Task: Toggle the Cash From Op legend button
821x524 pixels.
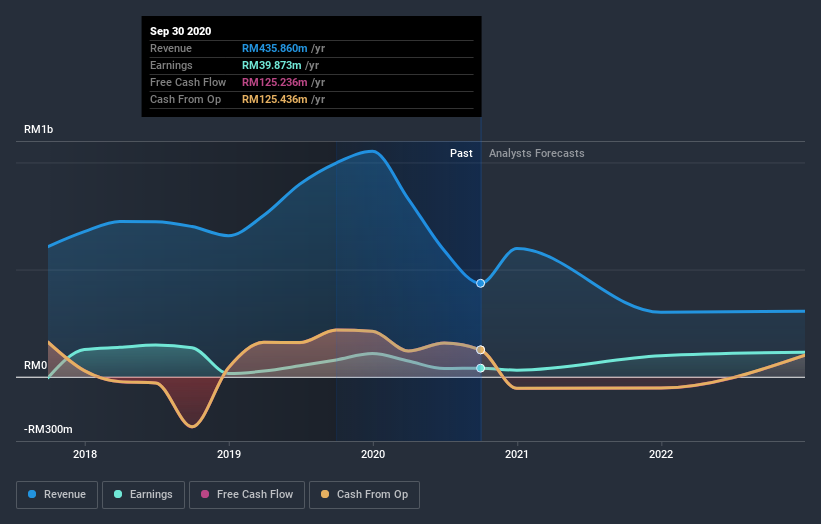Action: pyautogui.click(x=364, y=495)
